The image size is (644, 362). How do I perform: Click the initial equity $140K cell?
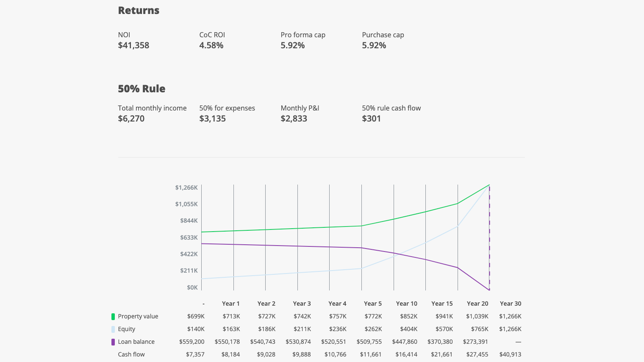pos(196,329)
